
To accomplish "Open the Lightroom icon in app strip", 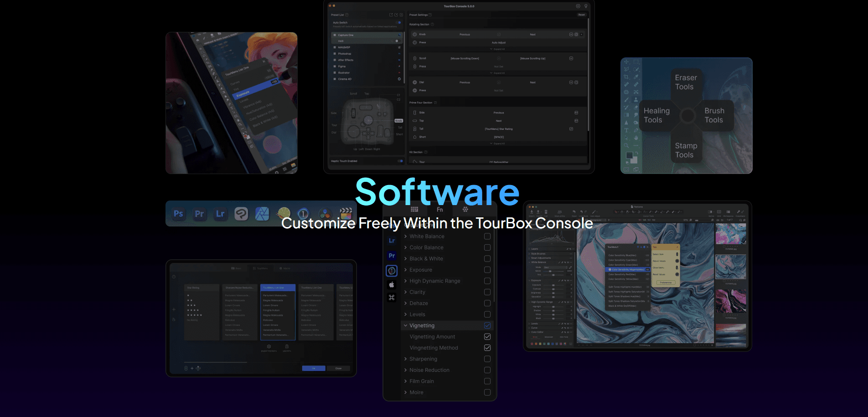I will tap(220, 214).
